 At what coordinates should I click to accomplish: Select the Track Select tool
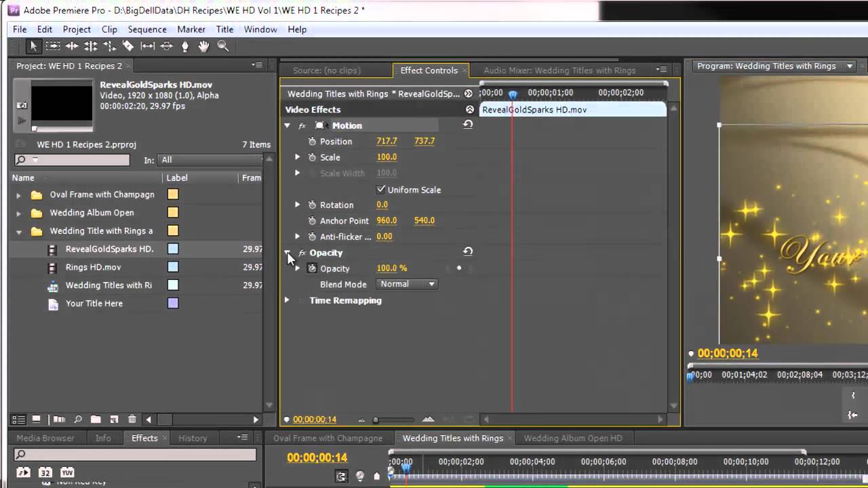tap(53, 46)
